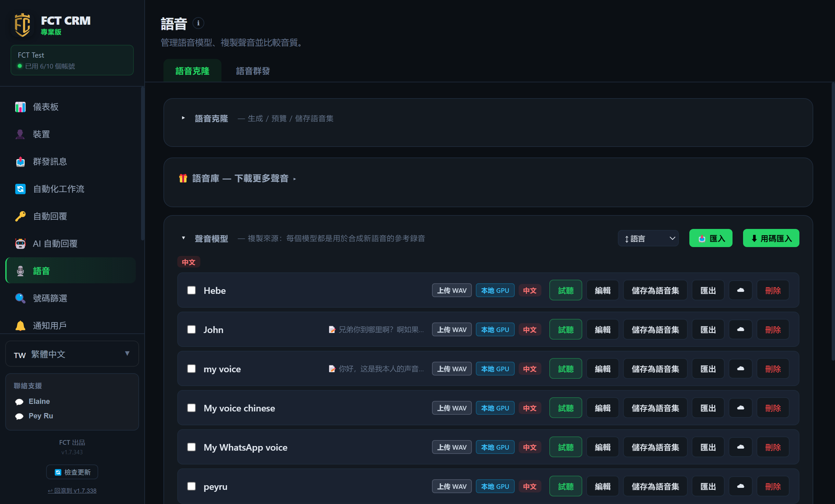
Task: Click FCT Test account status box
Action: (x=72, y=60)
